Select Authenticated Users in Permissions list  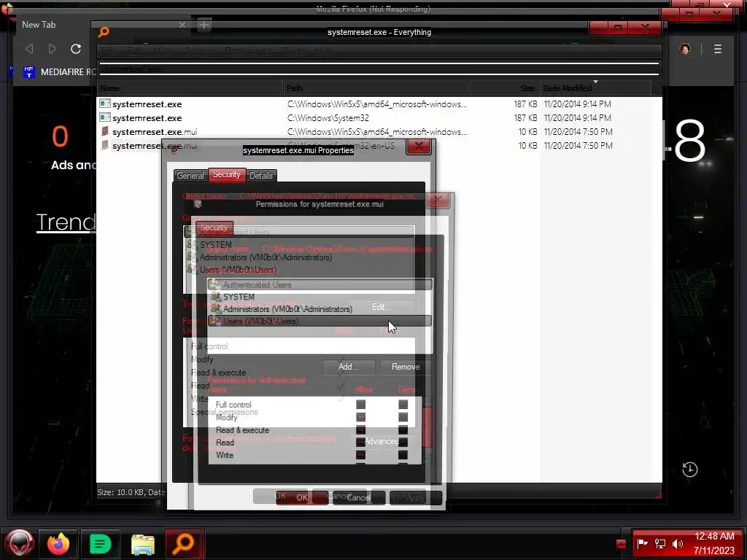click(320, 285)
